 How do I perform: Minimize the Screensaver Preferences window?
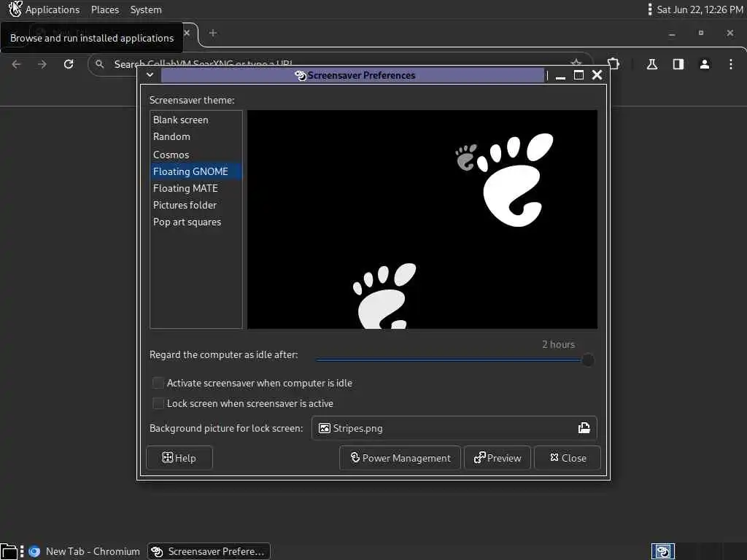click(560, 75)
